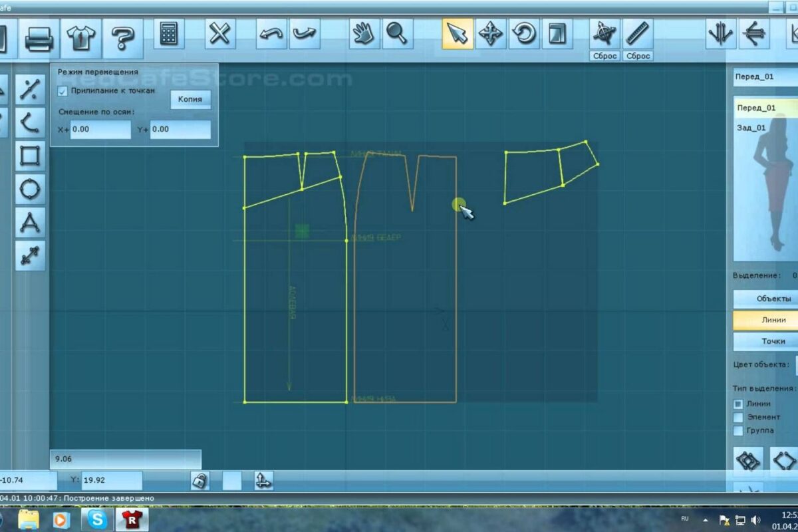The width and height of the screenshot is (798, 532).
Task: Enable the Элемент selection type checkbox
Action: pyautogui.click(x=738, y=417)
